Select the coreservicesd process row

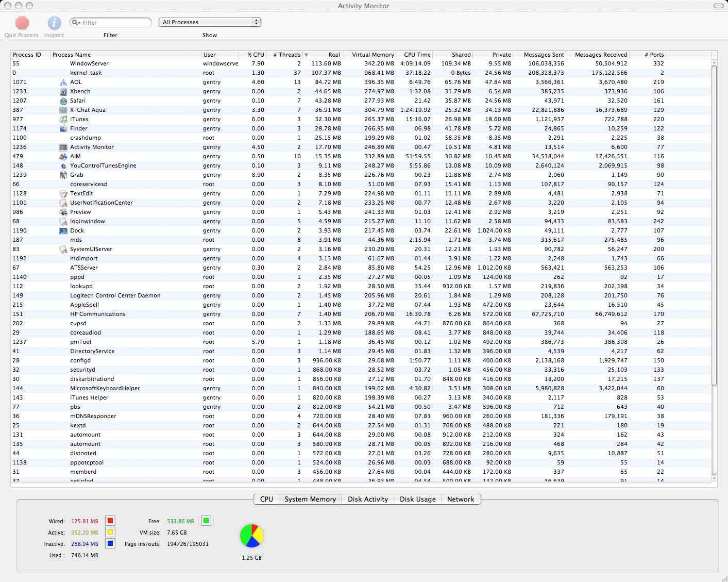pos(361,185)
